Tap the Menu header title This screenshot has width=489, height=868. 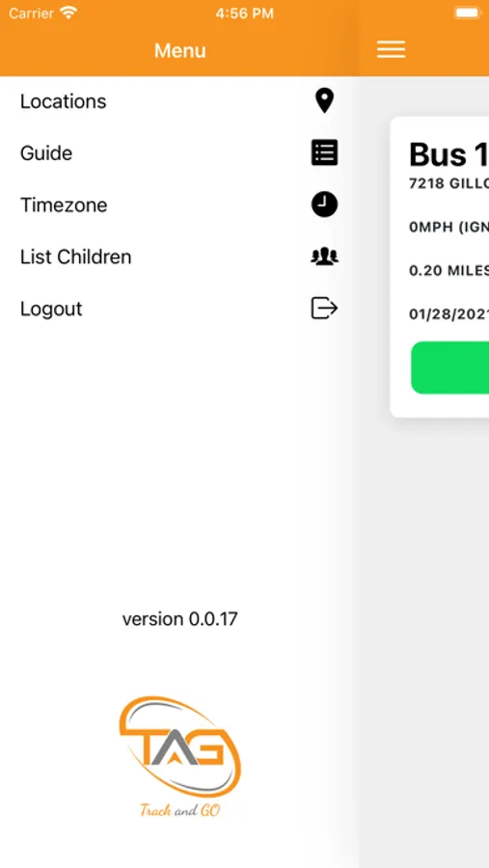tap(180, 50)
